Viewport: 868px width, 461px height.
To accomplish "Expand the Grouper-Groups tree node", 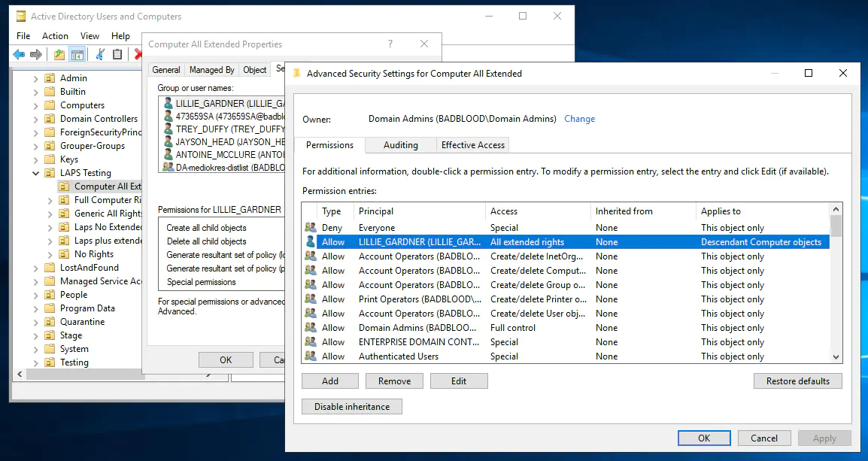I will pyautogui.click(x=36, y=146).
